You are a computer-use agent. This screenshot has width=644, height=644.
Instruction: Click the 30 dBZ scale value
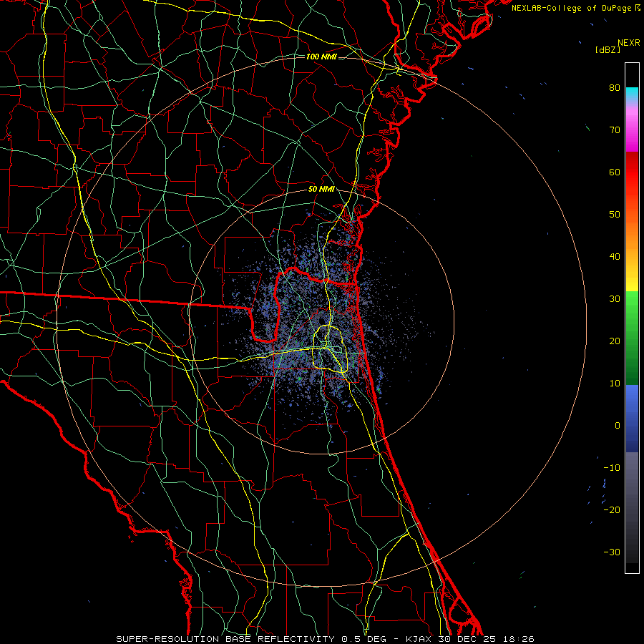[x=615, y=299]
